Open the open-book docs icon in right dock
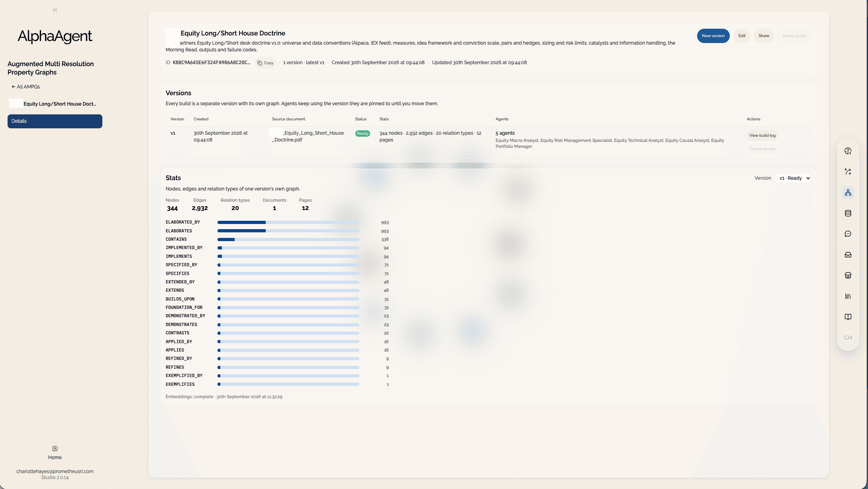This screenshot has width=868, height=489. point(848,317)
